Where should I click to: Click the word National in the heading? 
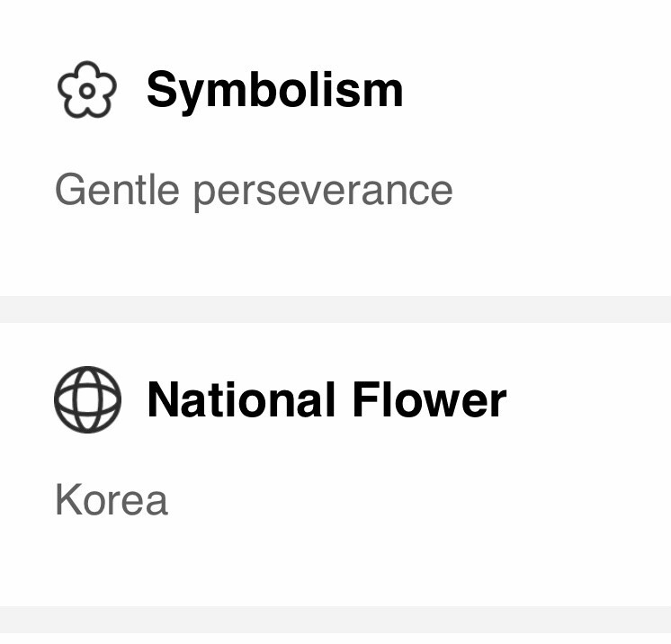pos(241,400)
